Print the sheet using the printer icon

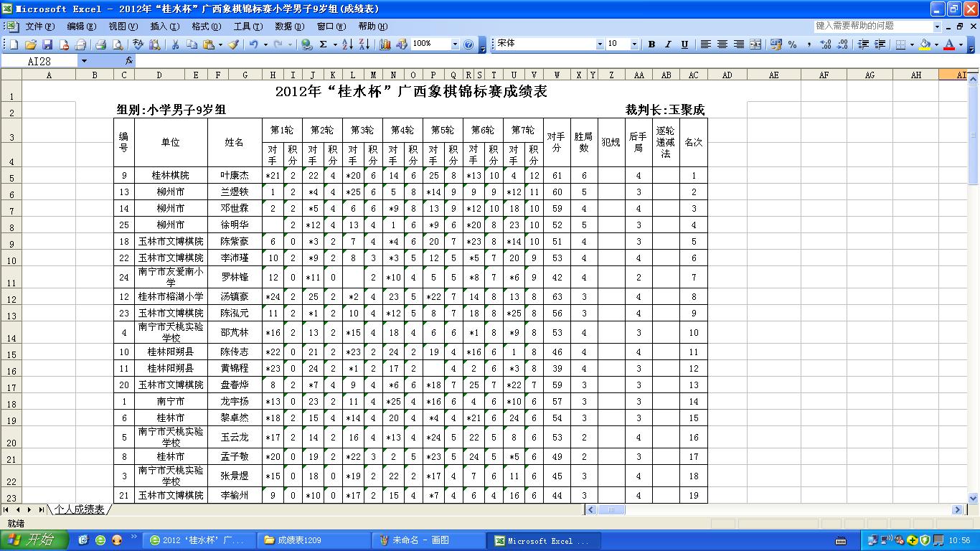click(100, 44)
